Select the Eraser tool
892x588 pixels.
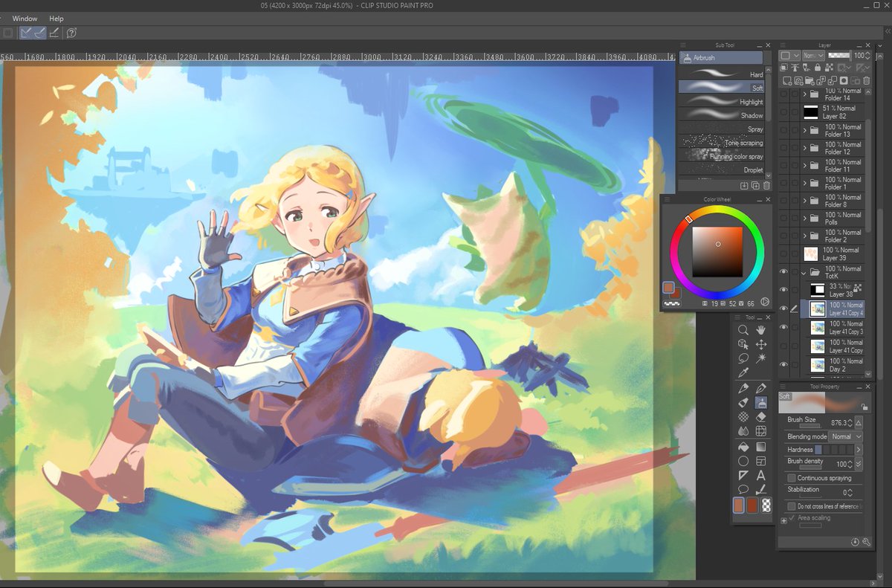(761, 417)
